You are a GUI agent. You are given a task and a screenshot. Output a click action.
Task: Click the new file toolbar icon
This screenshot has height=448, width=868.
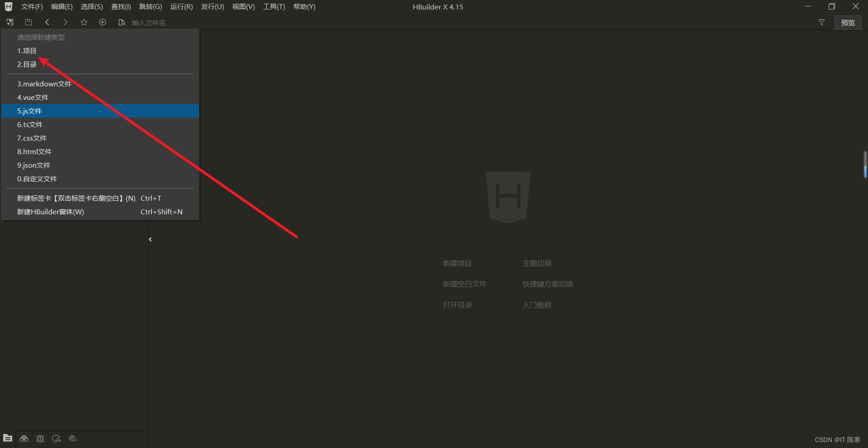click(10, 22)
